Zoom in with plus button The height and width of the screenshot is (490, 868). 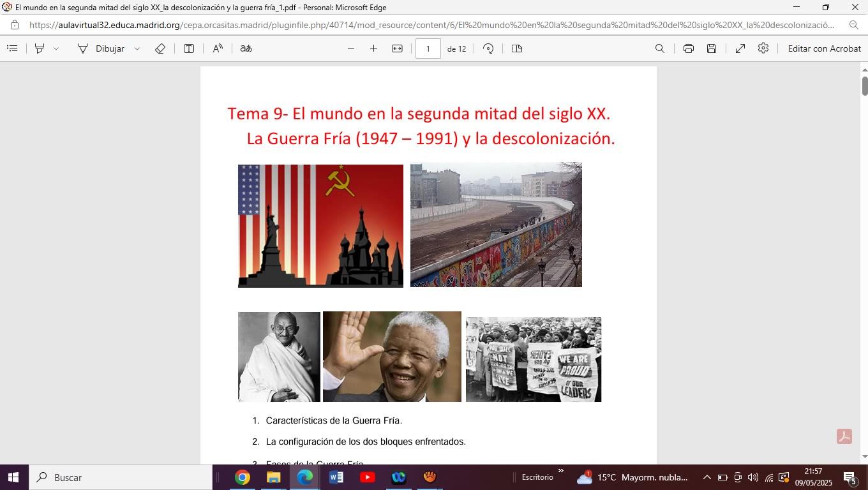(x=373, y=48)
